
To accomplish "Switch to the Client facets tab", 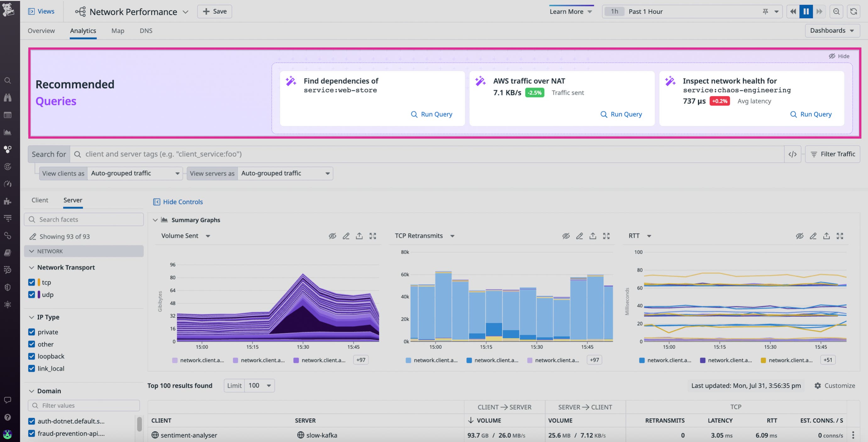I will 40,200.
